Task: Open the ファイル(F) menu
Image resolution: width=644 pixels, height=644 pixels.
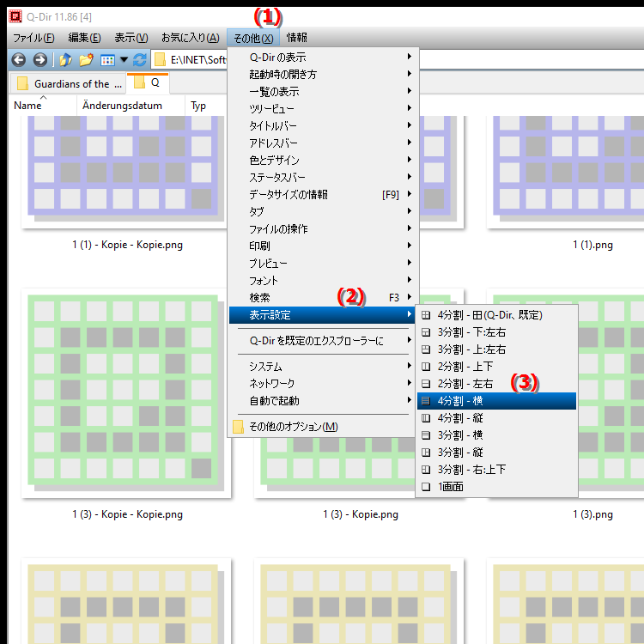Action: click(33, 38)
